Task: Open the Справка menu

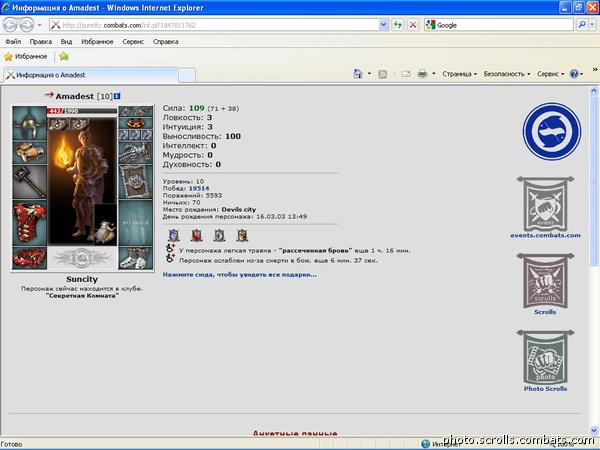Action: pos(166,42)
